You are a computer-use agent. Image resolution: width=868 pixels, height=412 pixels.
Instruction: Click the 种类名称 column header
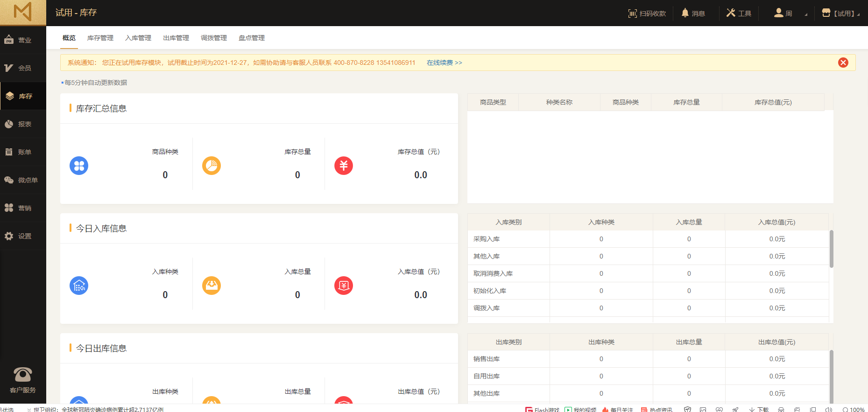559,102
